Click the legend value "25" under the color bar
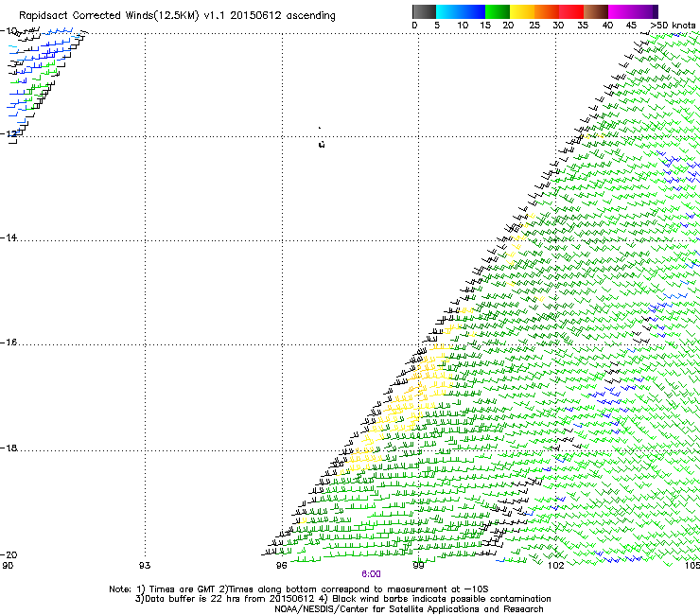 click(534, 26)
